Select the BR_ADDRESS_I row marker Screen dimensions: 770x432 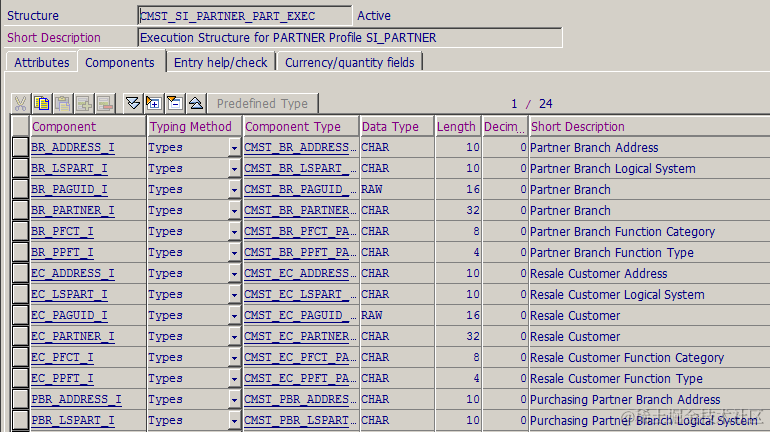click(21, 147)
